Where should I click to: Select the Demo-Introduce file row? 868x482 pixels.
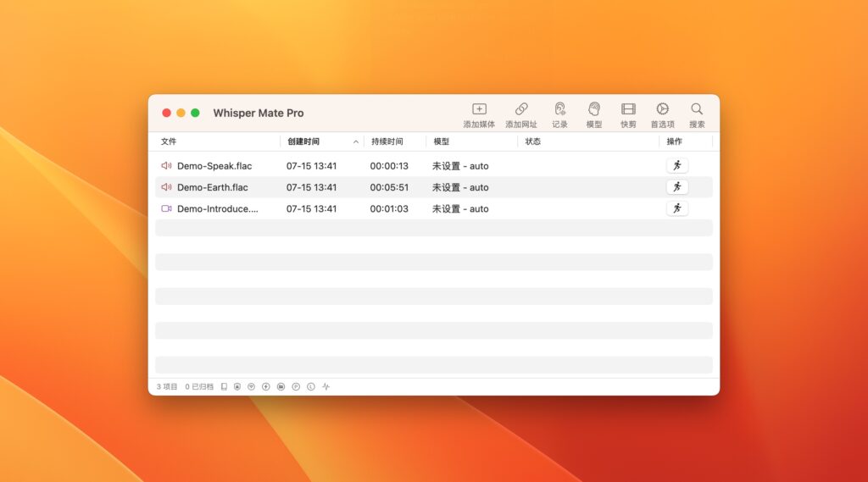pos(434,208)
